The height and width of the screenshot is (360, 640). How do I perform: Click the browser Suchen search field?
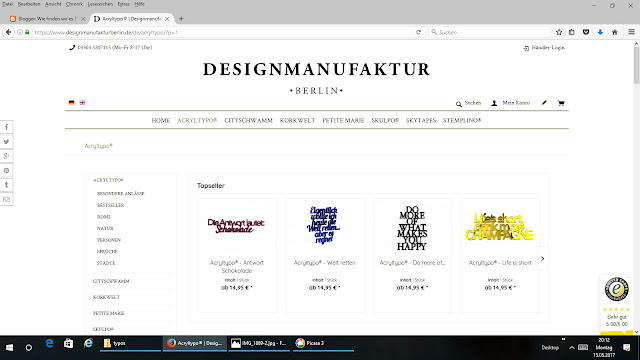click(x=490, y=32)
